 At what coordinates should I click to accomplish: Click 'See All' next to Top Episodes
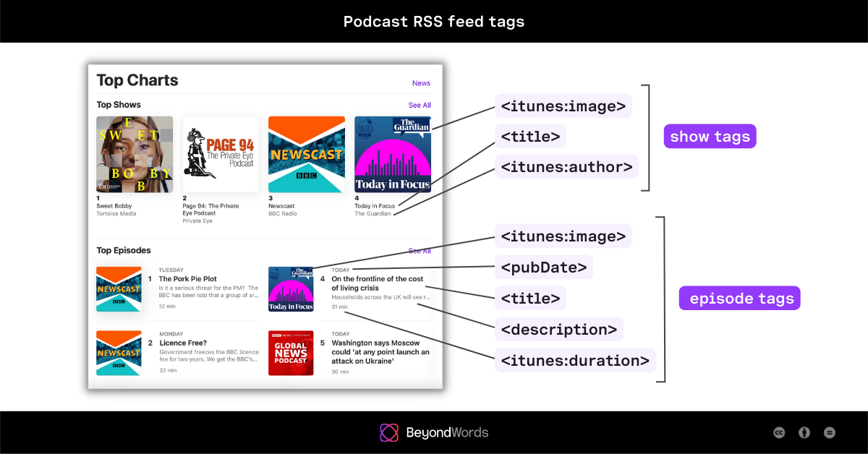click(x=420, y=251)
